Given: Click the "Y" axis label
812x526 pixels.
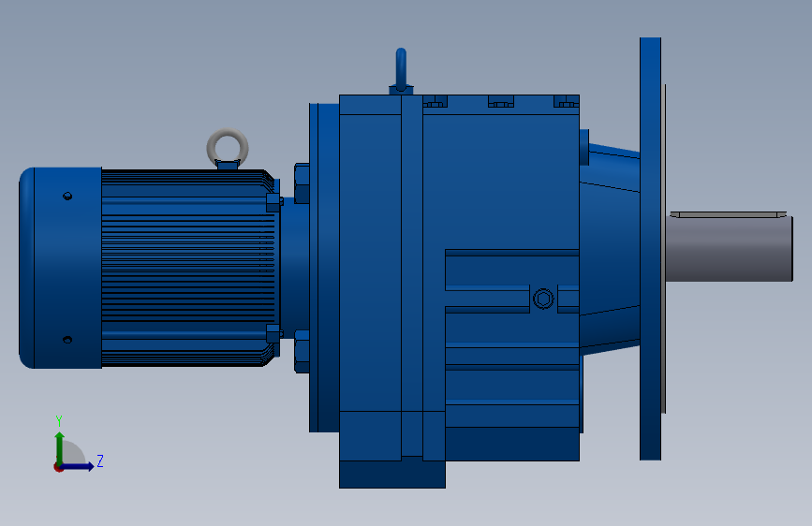Looking at the screenshot, I should click(x=59, y=420).
